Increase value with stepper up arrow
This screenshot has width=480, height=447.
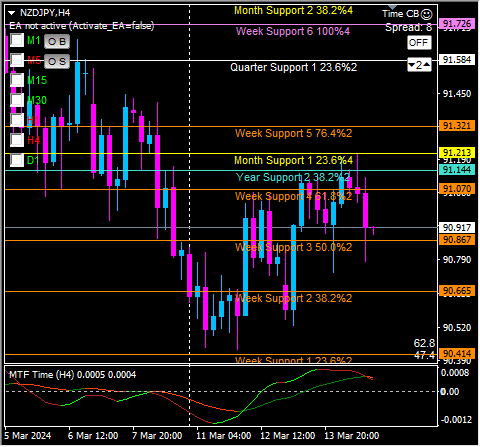coord(427,65)
